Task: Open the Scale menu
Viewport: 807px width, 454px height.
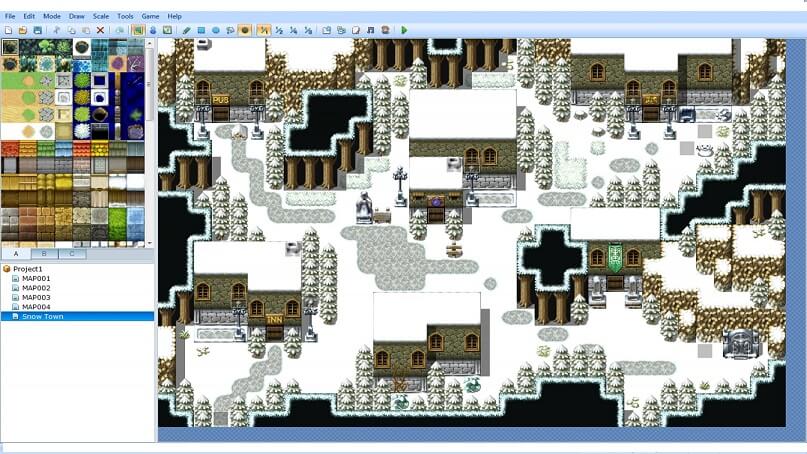Action: (x=101, y=16)
